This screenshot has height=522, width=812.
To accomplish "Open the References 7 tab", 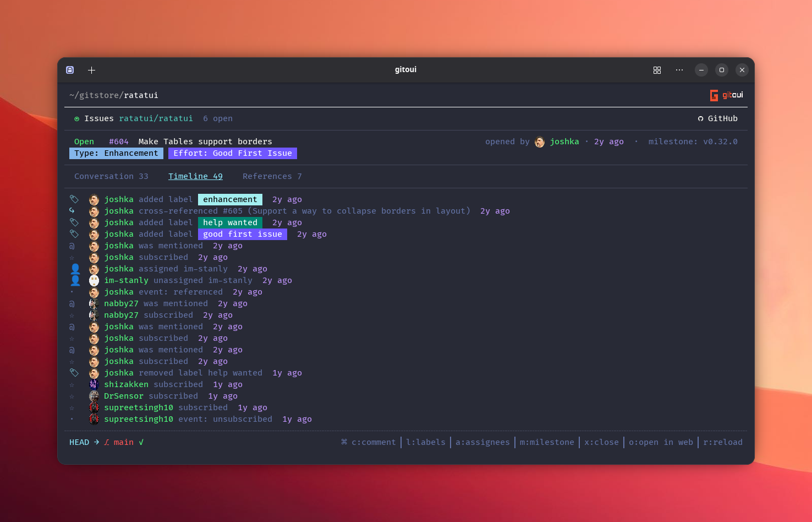I will pos(272,176).
